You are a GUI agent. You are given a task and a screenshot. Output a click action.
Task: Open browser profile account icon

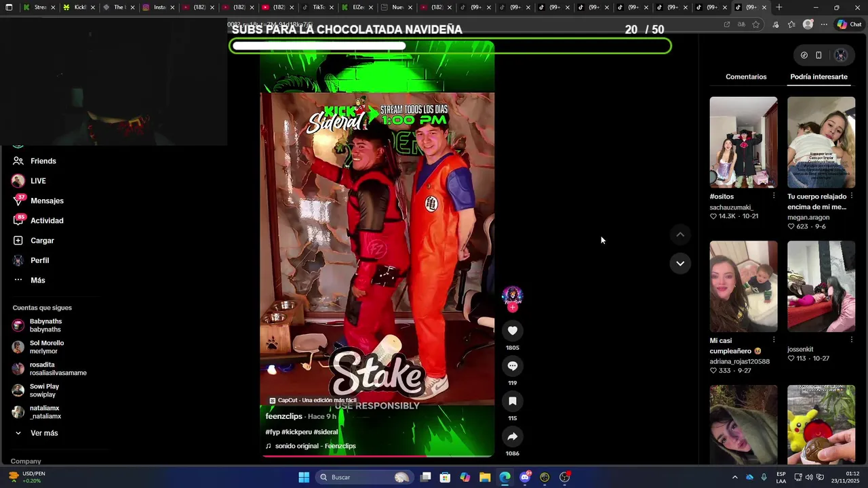click(808, 24)
